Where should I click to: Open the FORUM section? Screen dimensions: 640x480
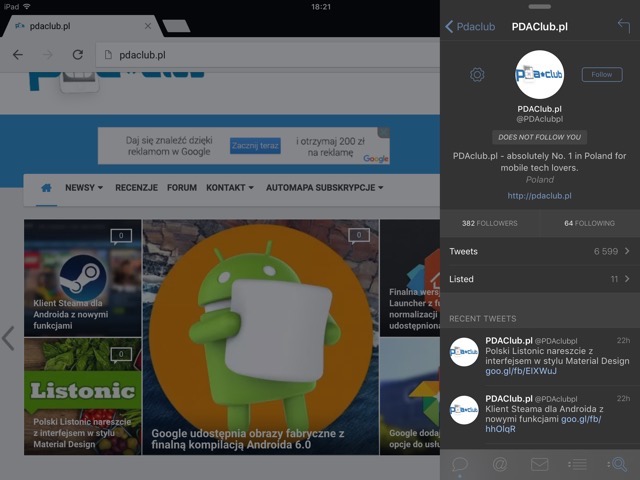click(182, 188)
